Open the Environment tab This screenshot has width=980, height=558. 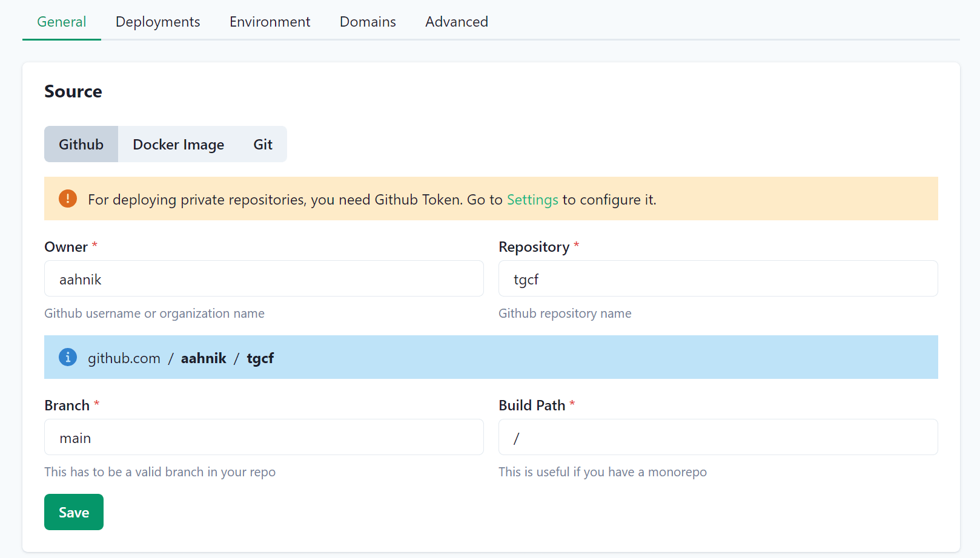coord(270,22)
